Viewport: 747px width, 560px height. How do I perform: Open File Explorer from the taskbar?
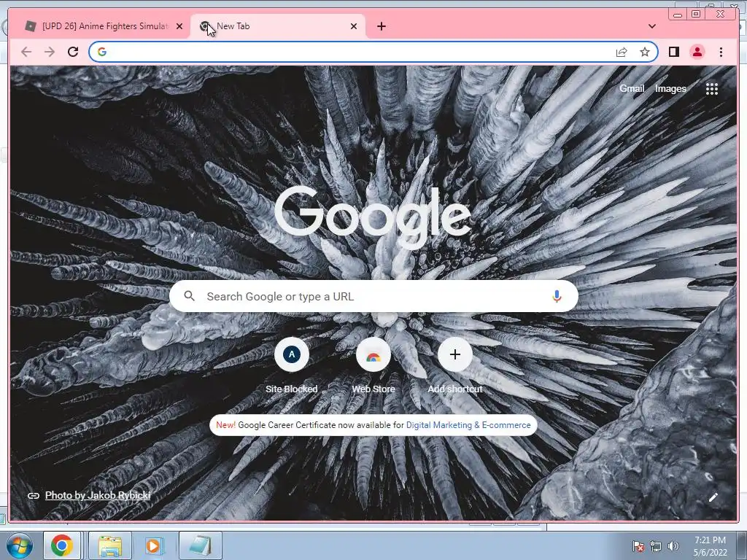point(110,545)
